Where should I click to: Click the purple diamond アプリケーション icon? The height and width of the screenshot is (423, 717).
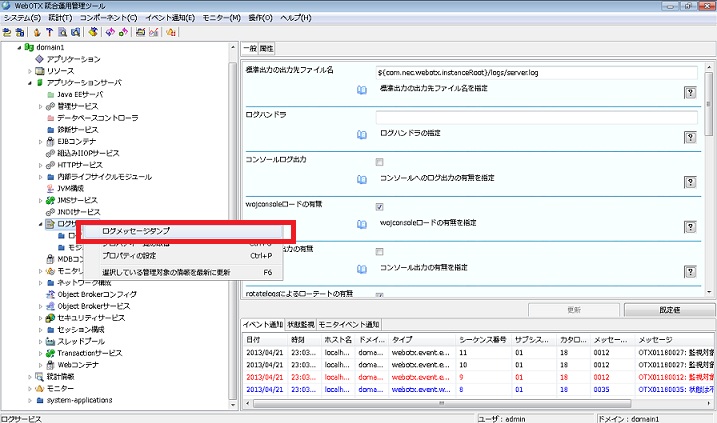point(40,59)
